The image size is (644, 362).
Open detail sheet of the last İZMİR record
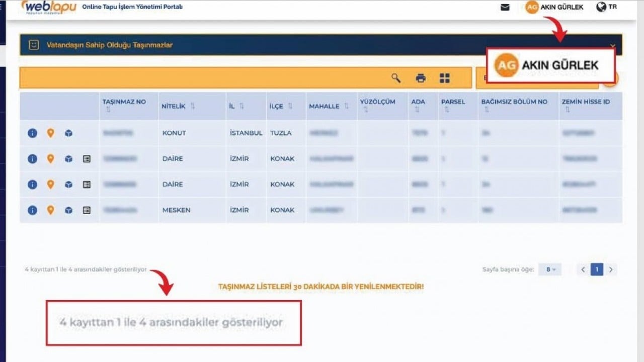(x=87, y=210)
